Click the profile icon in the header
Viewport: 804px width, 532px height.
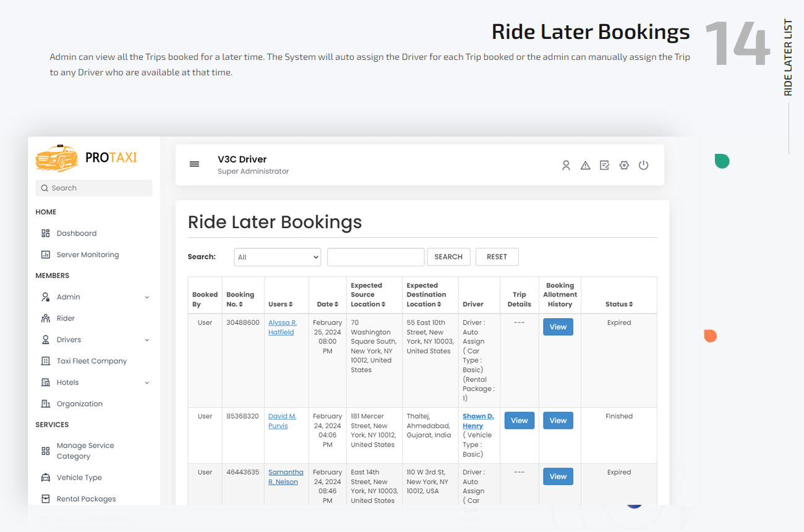[566, 165]
